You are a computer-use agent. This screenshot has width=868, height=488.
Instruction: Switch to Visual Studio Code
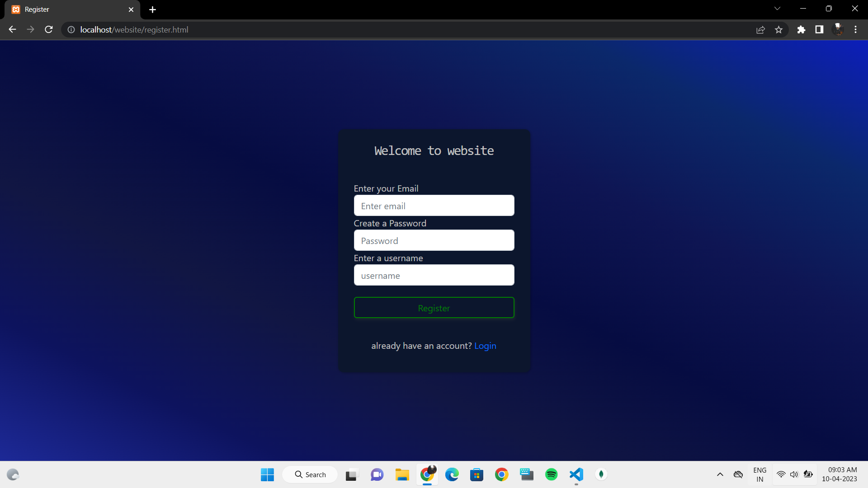click(576, 474)
